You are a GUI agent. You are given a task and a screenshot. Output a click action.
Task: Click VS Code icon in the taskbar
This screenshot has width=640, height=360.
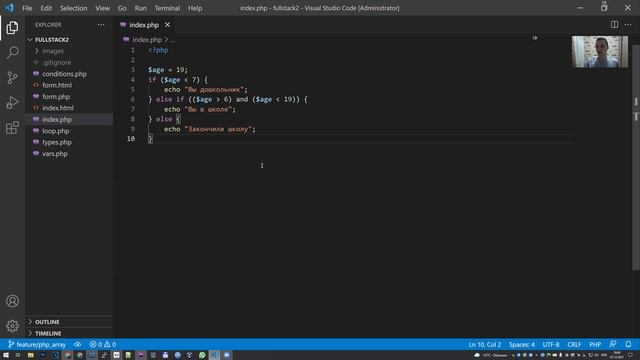point(214,356)
